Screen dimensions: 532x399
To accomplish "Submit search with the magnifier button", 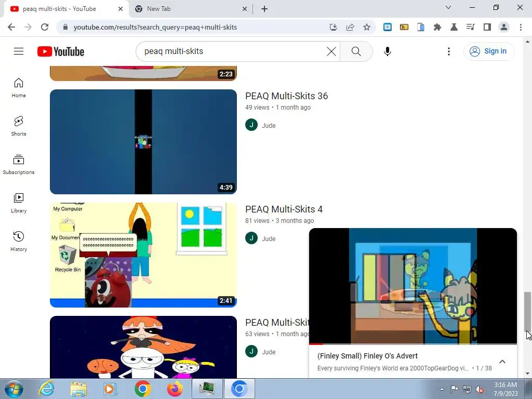I will (x=356, y=51).
